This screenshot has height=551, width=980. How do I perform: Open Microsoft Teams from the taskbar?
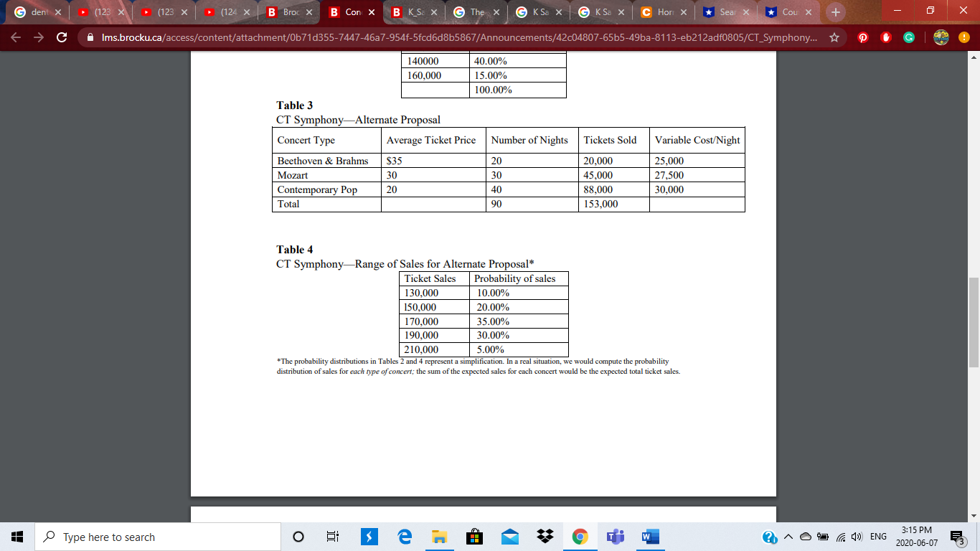pyautogui.click(x=615, y=537)
